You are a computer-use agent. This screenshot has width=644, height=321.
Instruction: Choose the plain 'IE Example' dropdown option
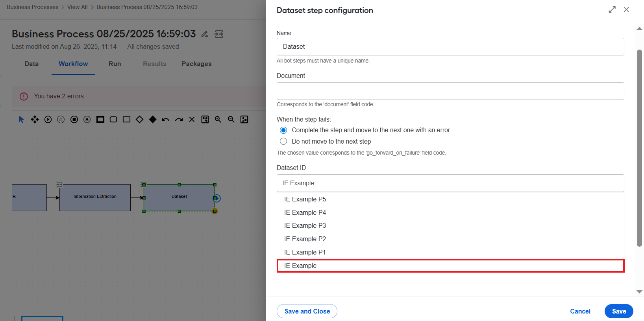click(450, 266)
